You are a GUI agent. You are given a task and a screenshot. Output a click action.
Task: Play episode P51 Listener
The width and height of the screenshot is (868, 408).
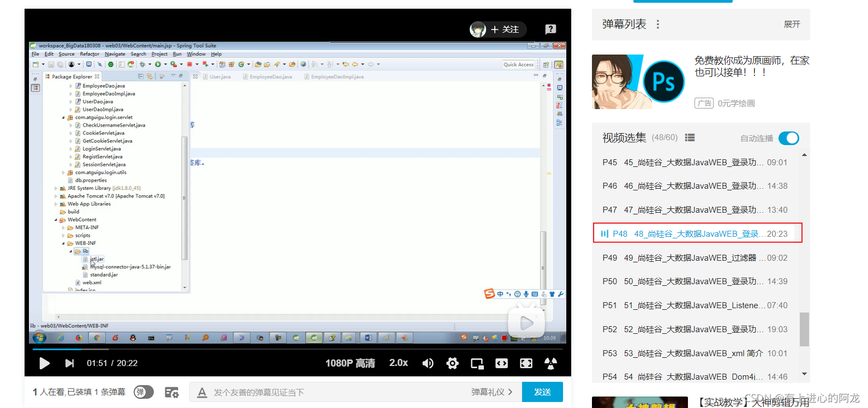coord(695,305)
